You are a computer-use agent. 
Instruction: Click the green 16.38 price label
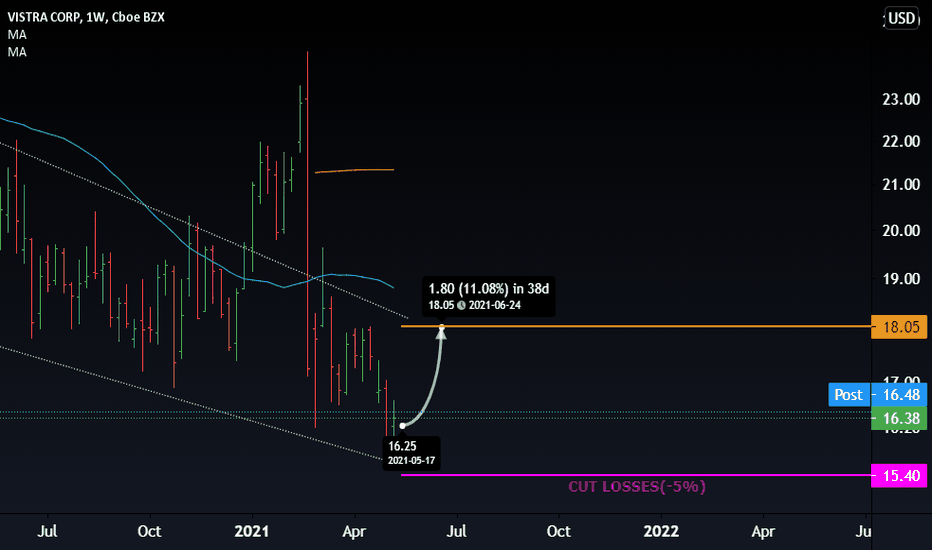[x=899, y=419]
